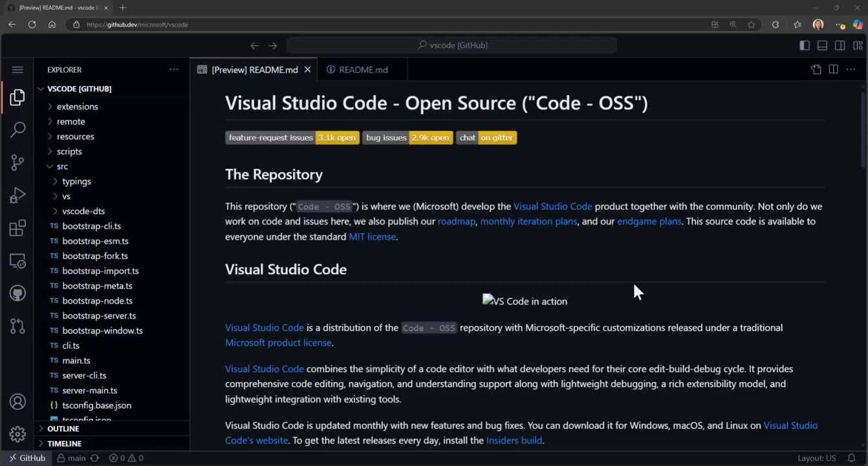Toggle the Panel visibility icon
868x466 pixels.
pos(822,45)
